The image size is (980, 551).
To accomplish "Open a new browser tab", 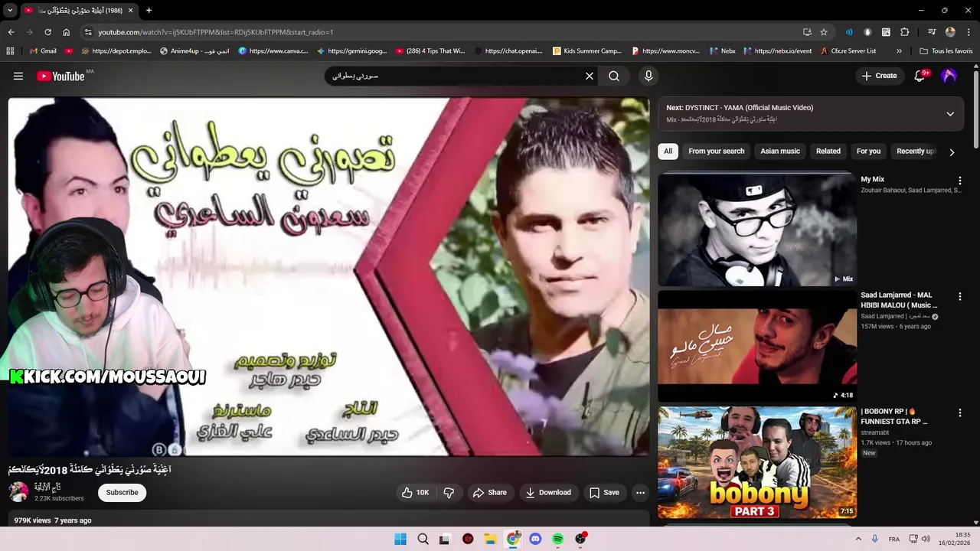I will (149, 11).
